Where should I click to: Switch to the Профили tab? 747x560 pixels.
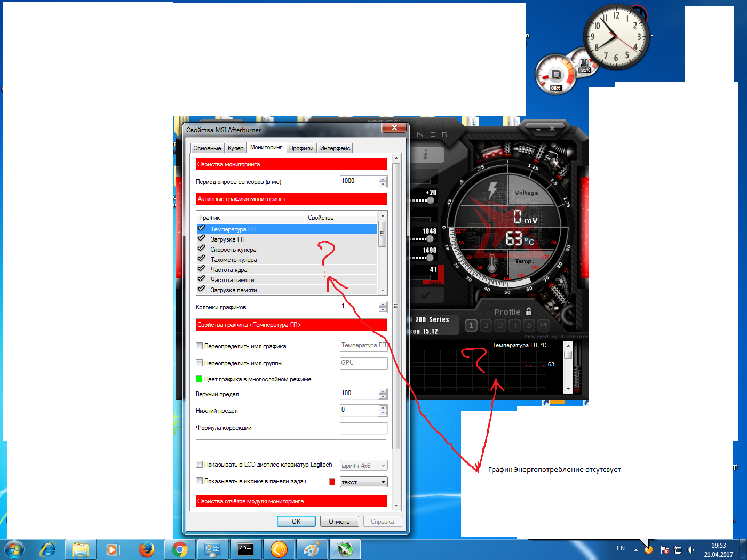pyautogui.click(x=301, y=148)
